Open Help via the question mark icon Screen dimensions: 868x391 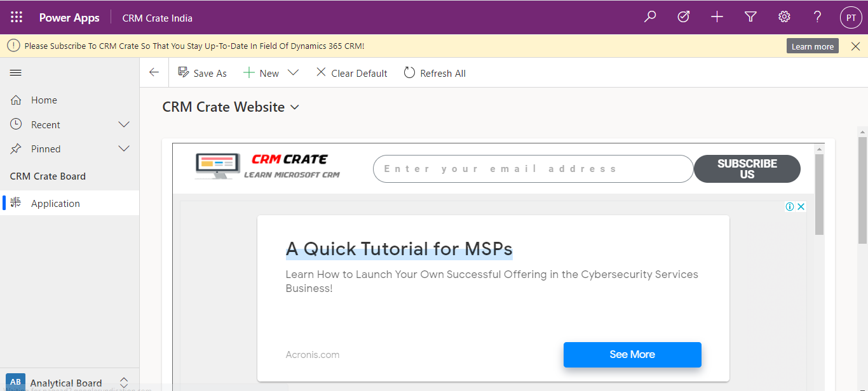point(817,17)
